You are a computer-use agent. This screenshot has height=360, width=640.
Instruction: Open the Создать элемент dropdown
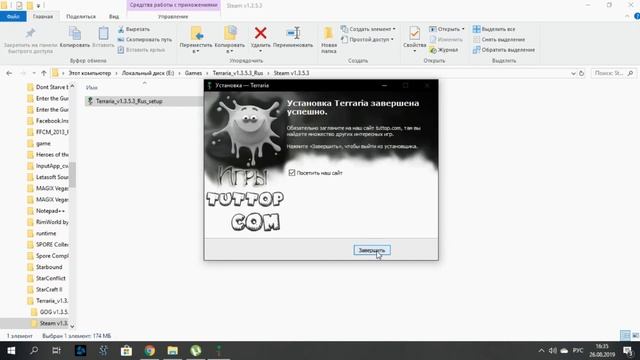368,29
